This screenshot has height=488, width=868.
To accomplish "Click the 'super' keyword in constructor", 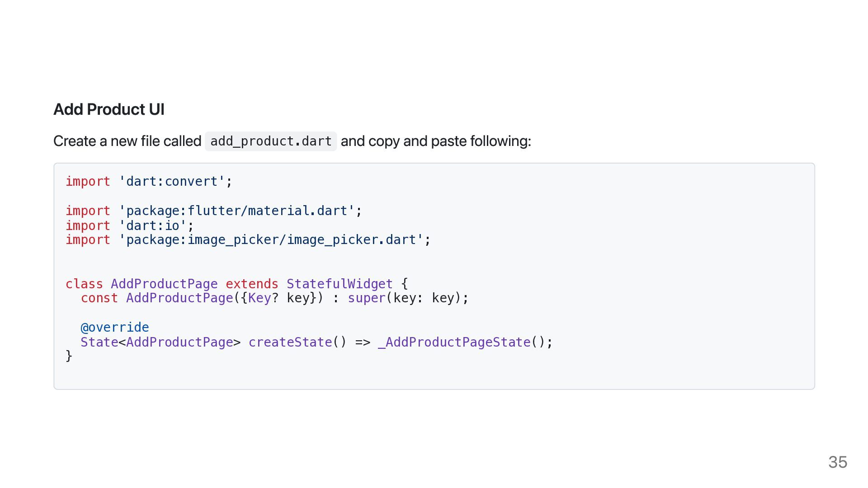I will [x=367, y=298].
